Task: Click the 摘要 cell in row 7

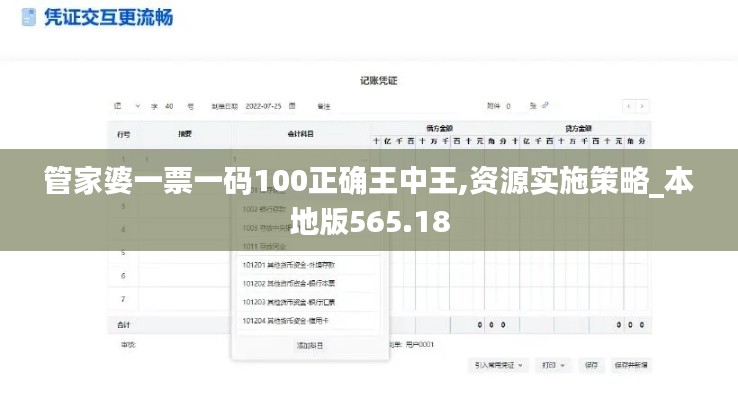Action: coord(185,299)
